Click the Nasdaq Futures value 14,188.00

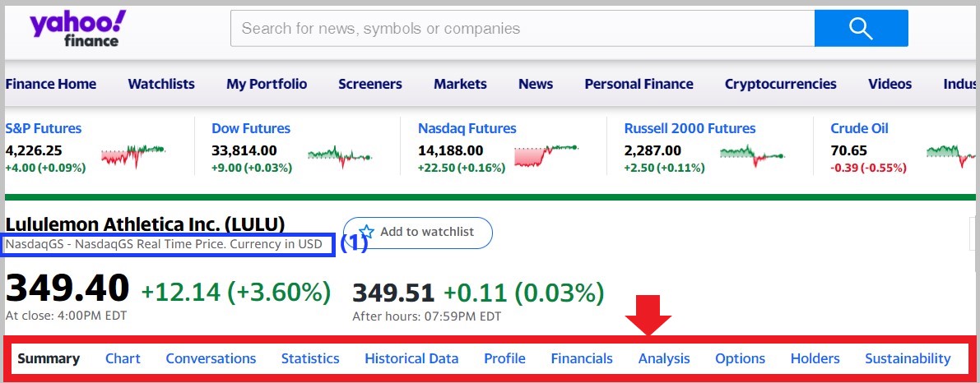point(450,150)
